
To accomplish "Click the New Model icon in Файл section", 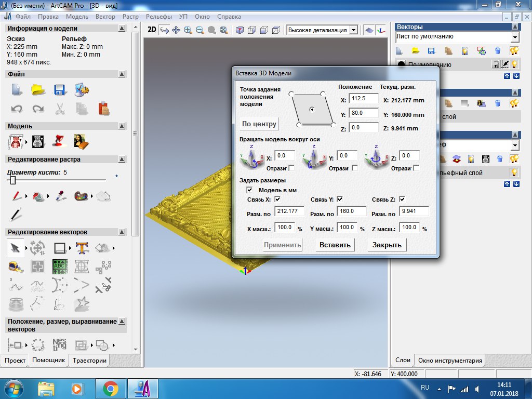I will pos(17,90).
